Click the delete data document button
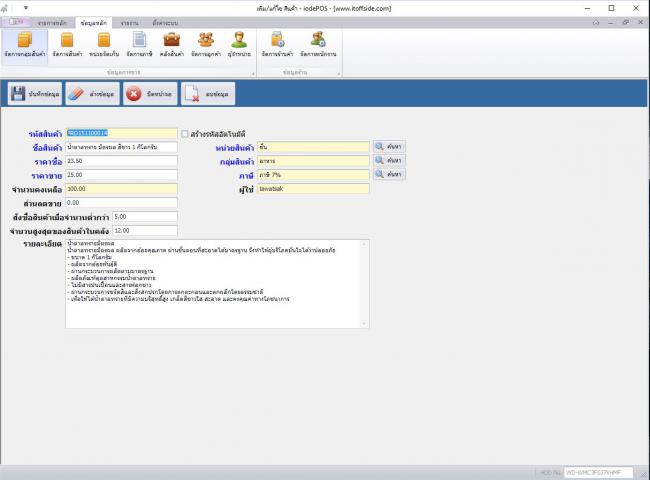650x480 pixels. pyautogui.click(x=208, y=94)
